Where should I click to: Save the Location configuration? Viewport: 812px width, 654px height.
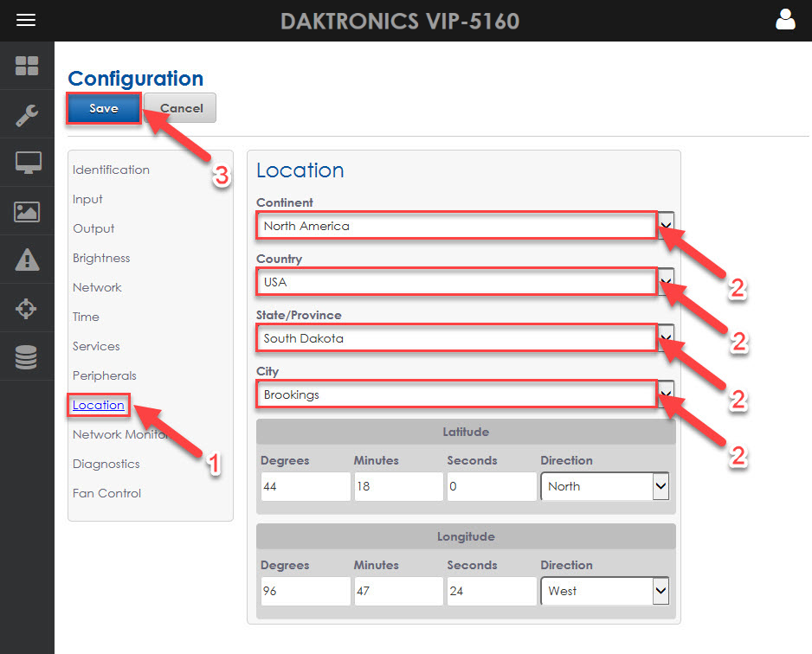click(103, 108)
